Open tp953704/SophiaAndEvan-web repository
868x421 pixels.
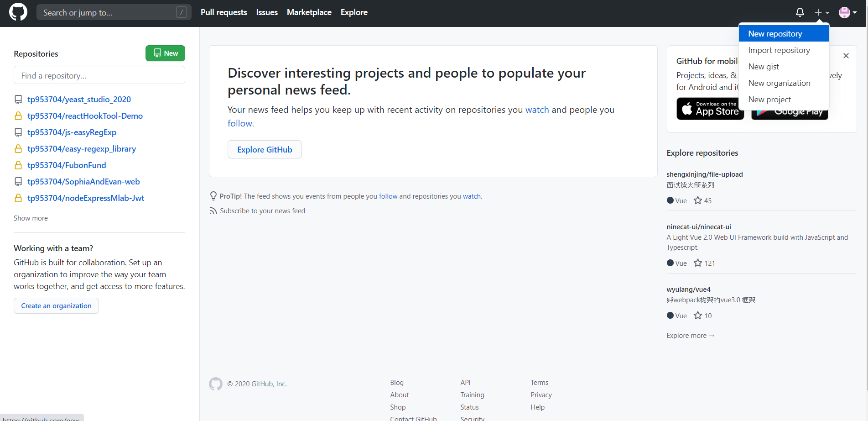(x=83, y=182)
